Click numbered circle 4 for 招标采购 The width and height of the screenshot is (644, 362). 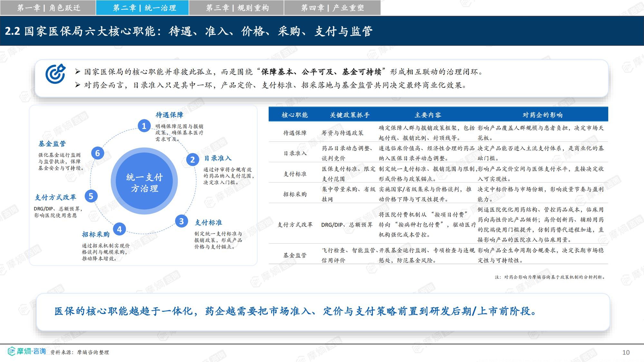pyautogui.click(x=119, y=229)
